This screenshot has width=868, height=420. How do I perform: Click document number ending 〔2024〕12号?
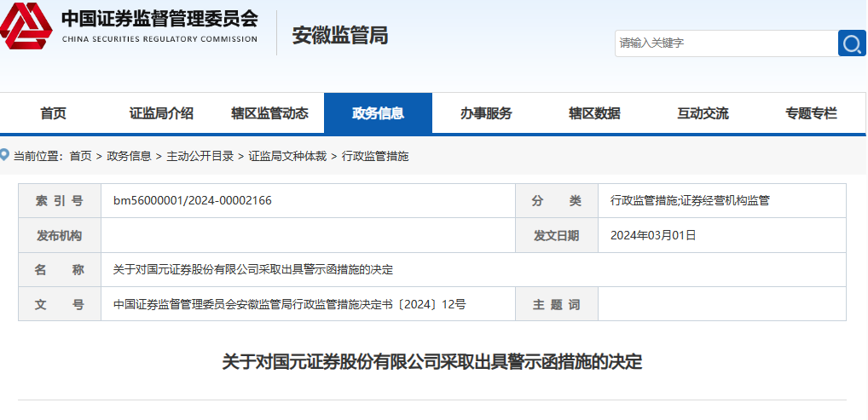290,304
